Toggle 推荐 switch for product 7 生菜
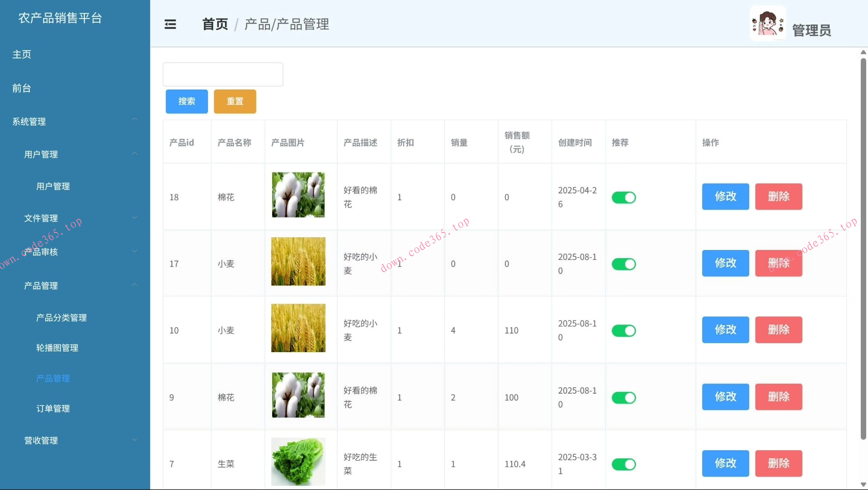 624,464
